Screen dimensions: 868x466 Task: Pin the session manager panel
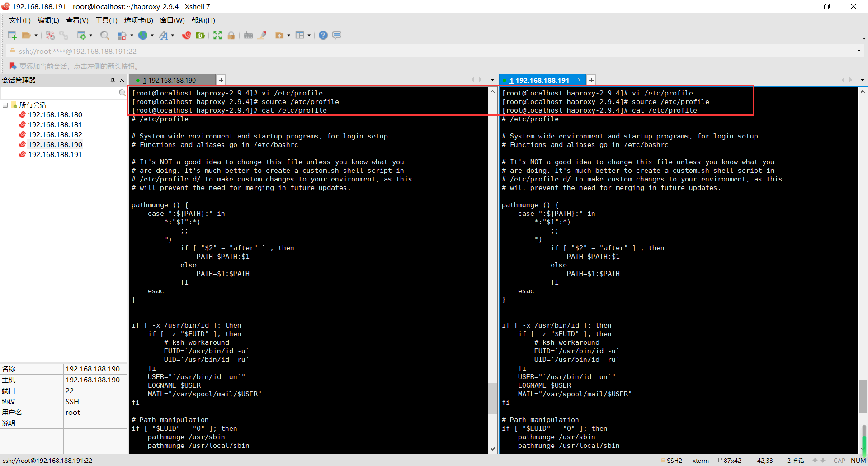113,80
